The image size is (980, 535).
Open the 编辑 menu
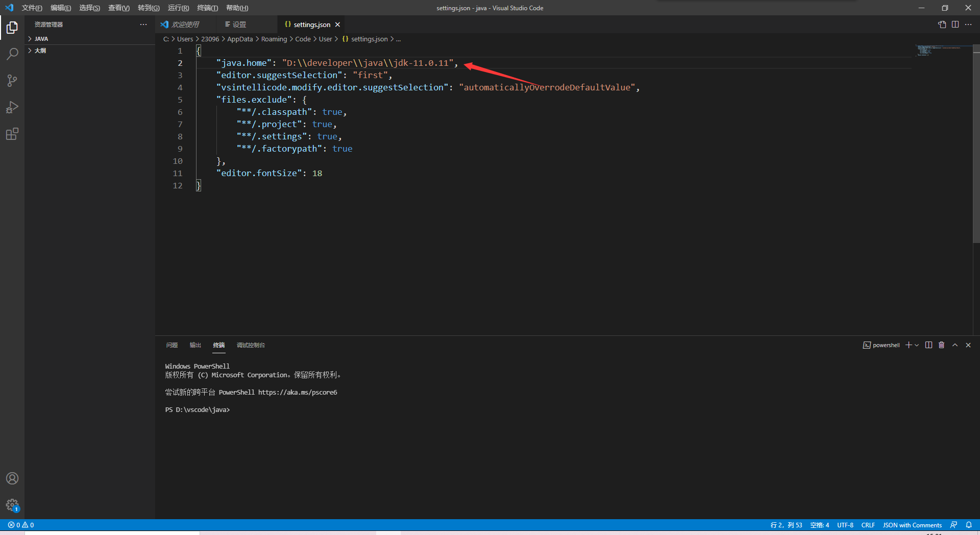61,8
